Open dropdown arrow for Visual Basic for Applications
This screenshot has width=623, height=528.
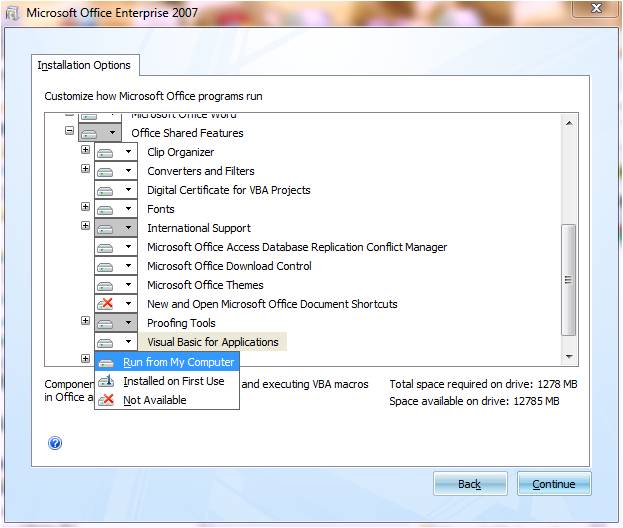(128, 342)
